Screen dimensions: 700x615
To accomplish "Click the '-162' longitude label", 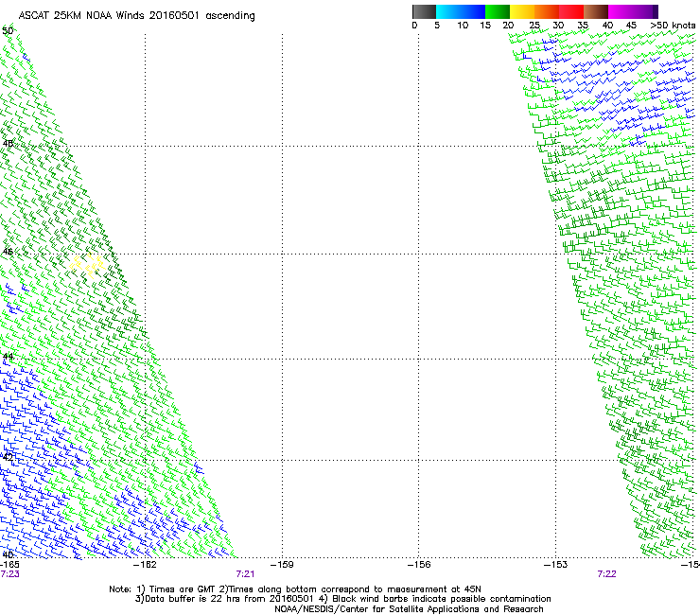I will coord(146,565).
